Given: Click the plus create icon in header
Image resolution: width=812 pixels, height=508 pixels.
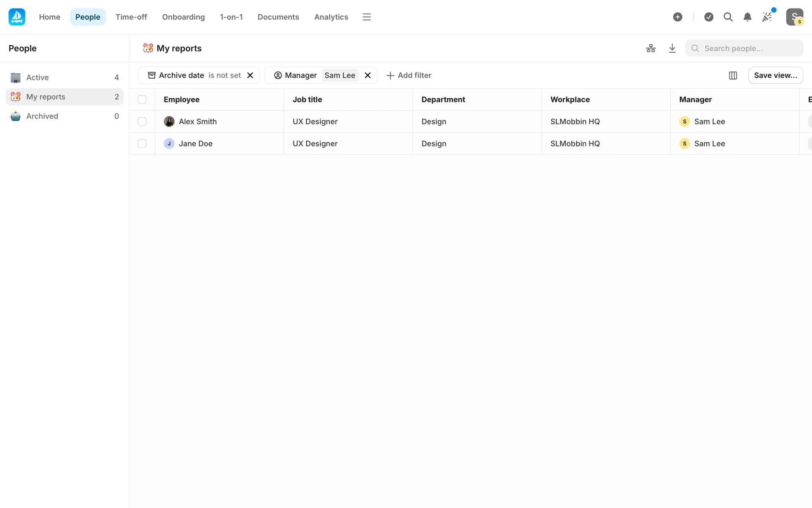Looking at the screenshot, I should [678, 17].
